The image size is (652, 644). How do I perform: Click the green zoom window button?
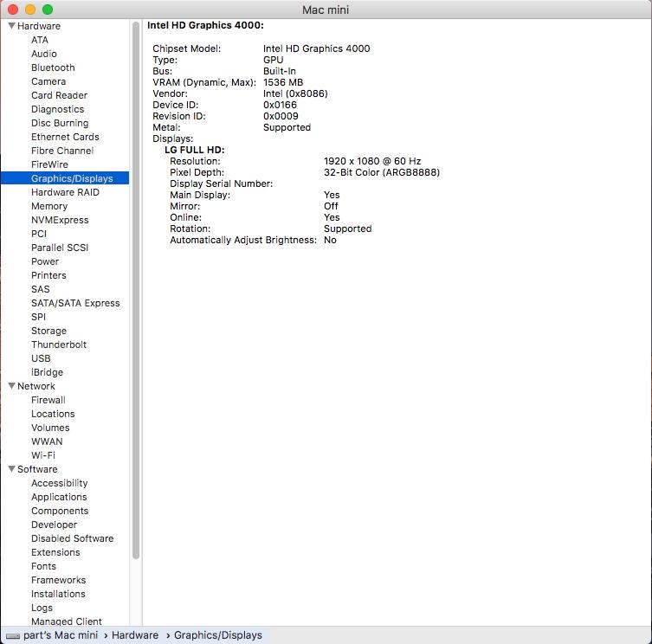tap(48, 10)
